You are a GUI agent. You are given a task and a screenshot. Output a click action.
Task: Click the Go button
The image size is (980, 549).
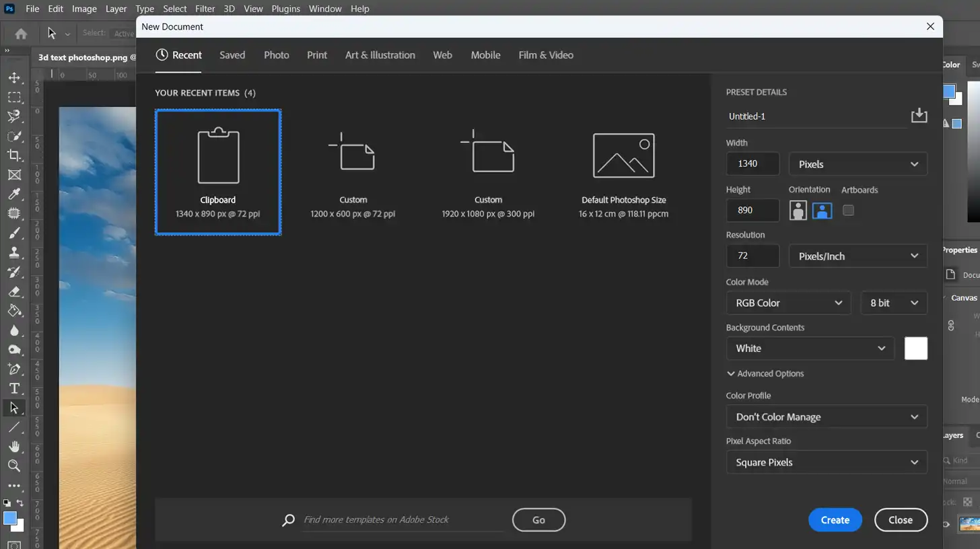pos(538,520)
